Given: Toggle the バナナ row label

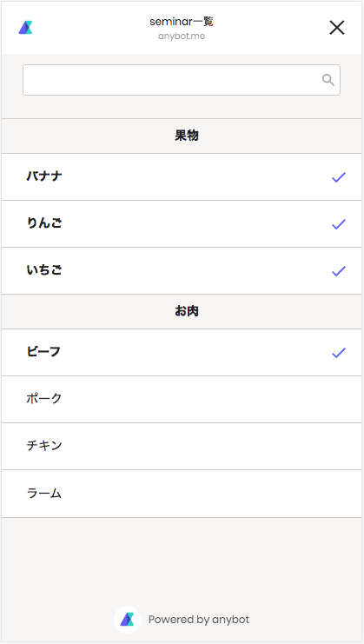Looking at the screenshot, I should [44, 176].
